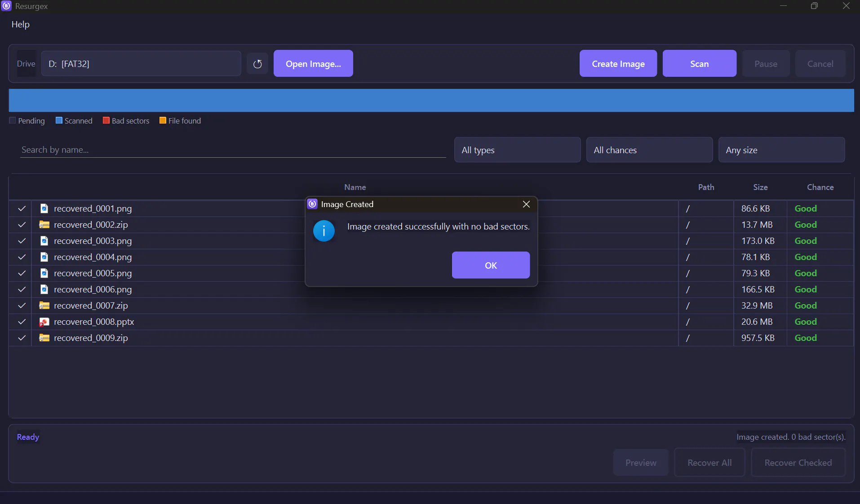Click the Preview button
The height and width of the screenshot is (504, 860).
[641, 463]
